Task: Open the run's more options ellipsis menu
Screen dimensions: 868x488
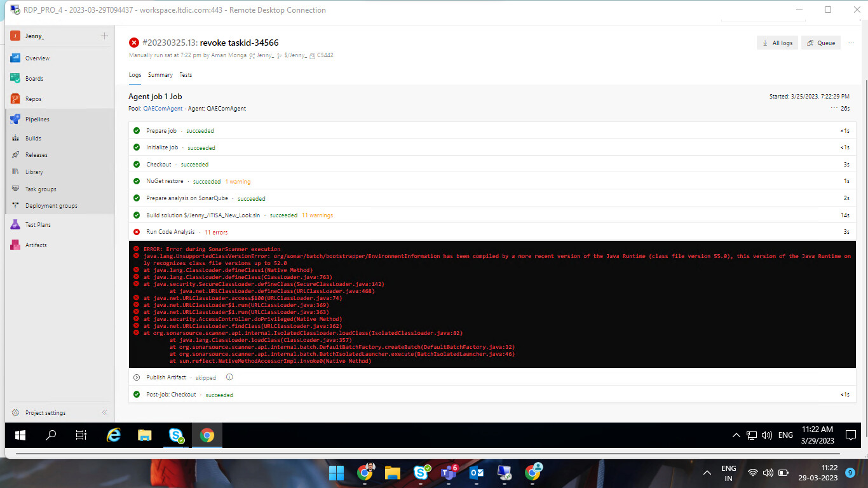Action: [851, 43]
